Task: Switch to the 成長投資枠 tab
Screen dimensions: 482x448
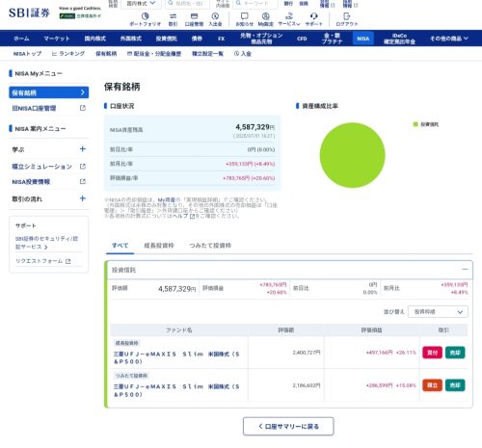Action: point(159,246)
